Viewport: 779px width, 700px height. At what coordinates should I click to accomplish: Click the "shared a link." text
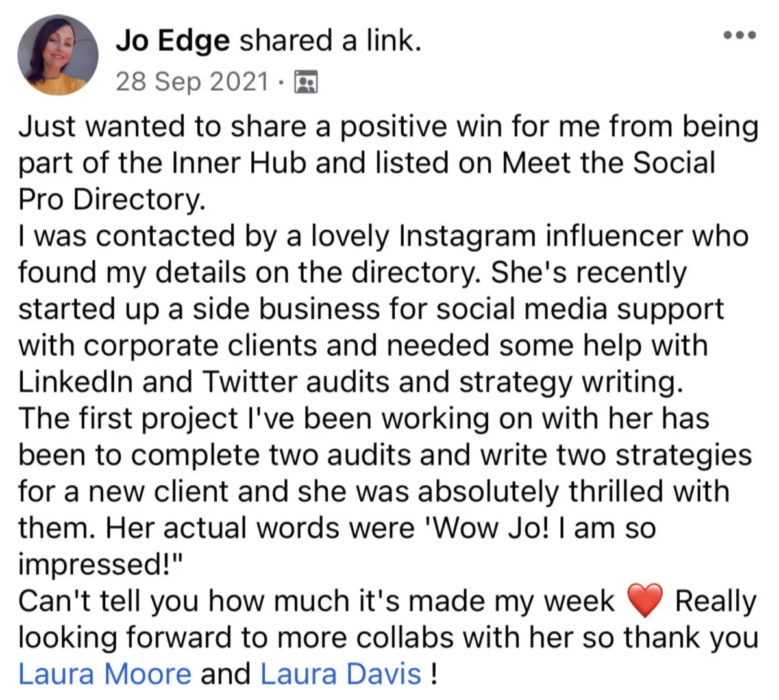pyautogui.click(x=331, y=41)
